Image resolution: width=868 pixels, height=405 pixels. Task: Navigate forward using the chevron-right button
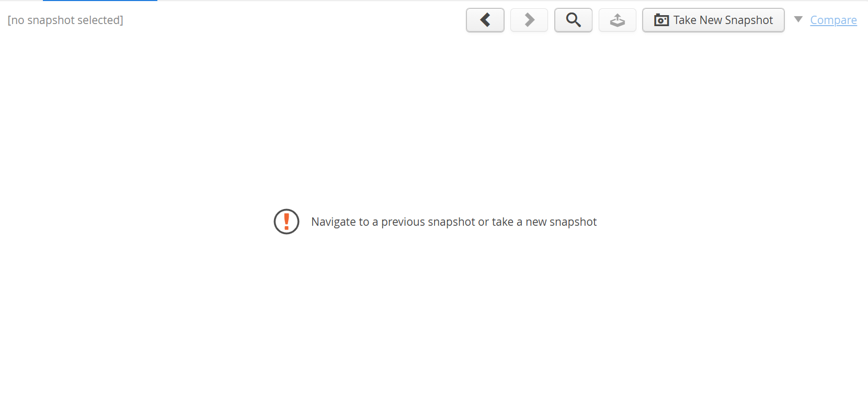[x=529, y=20]
